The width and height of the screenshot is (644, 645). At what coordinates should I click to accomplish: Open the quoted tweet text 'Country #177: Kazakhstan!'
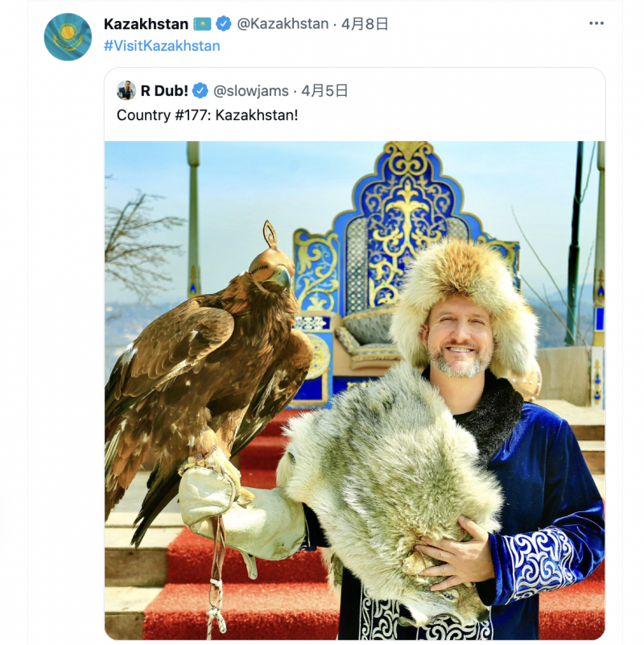click(x=207, y=115)
